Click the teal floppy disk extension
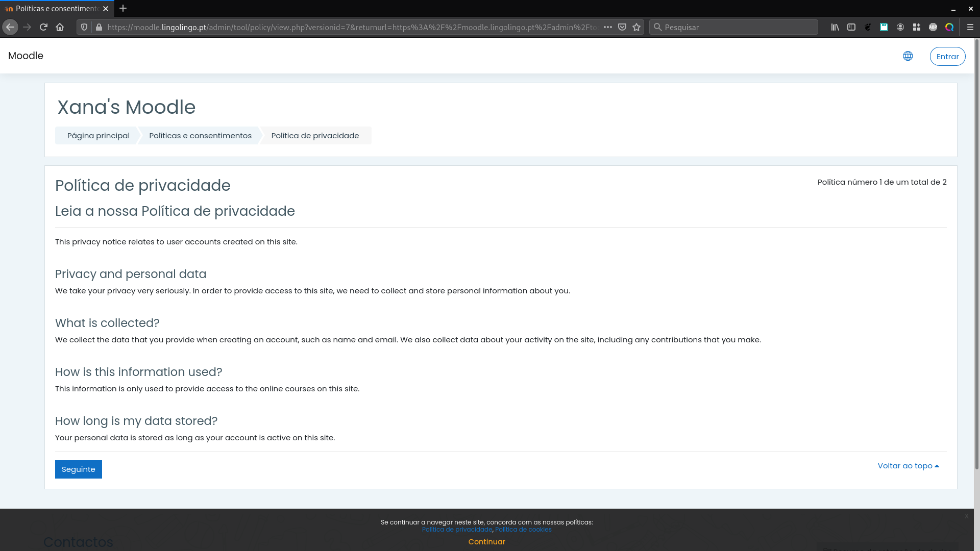The image size is (980, 551). [884, 27]
